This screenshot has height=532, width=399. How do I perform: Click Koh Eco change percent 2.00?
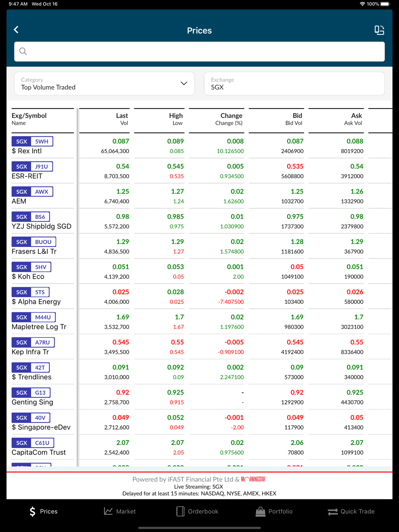[238, 277]
